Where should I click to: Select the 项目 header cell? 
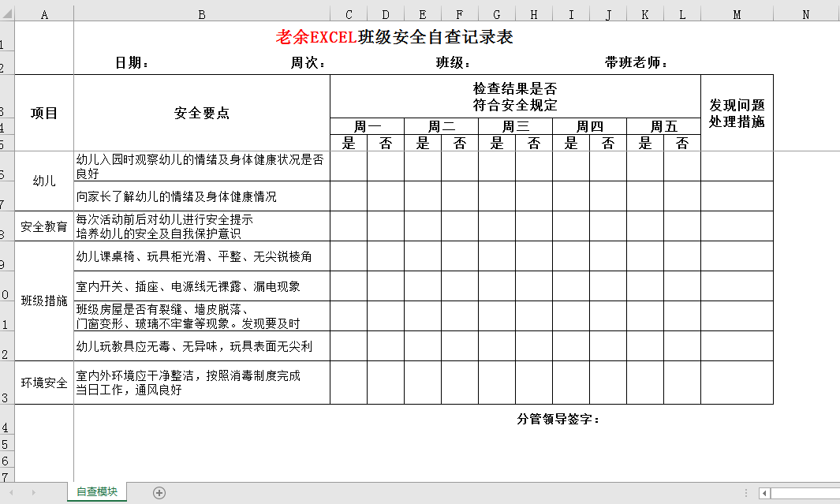pyautogui.click(x=44, y=113)
